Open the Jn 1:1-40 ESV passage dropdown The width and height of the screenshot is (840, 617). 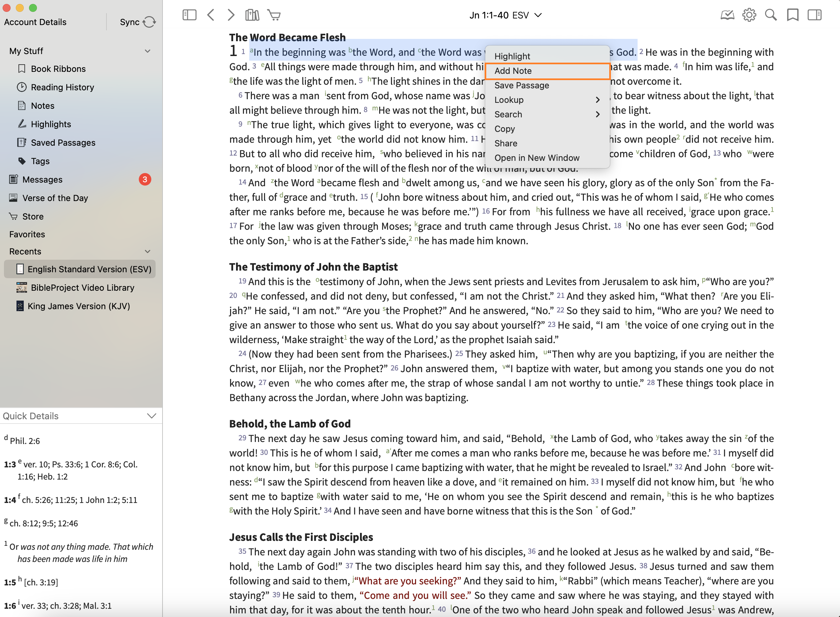tap(505, 15)
